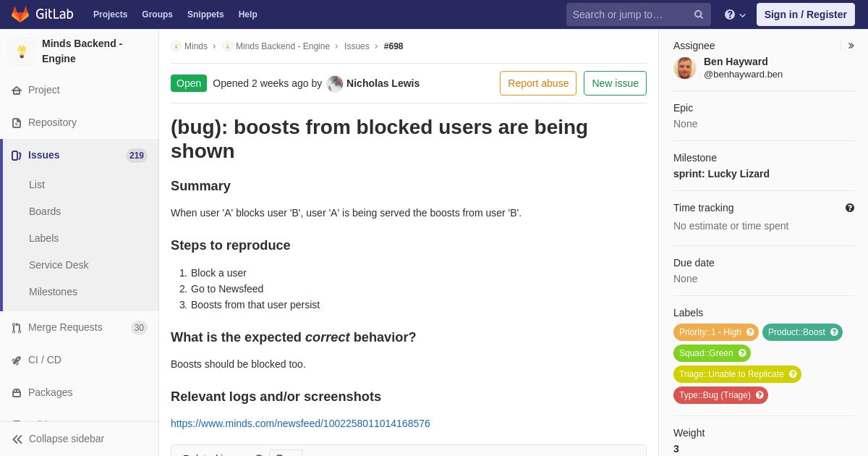
Task: Click the Project home icon in sidebar
Action: pos(17,90)
